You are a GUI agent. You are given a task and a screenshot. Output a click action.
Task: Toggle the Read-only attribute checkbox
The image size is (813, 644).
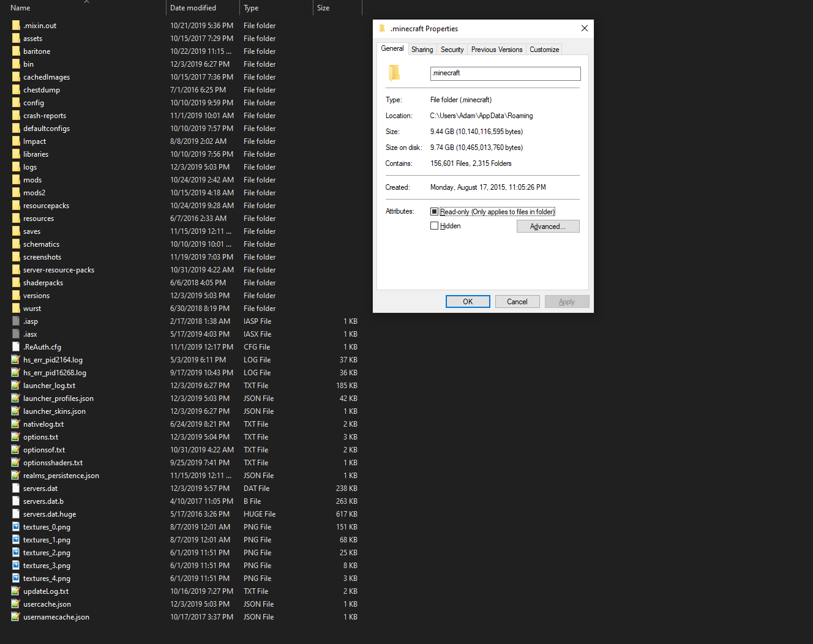[x=434, y=212]
